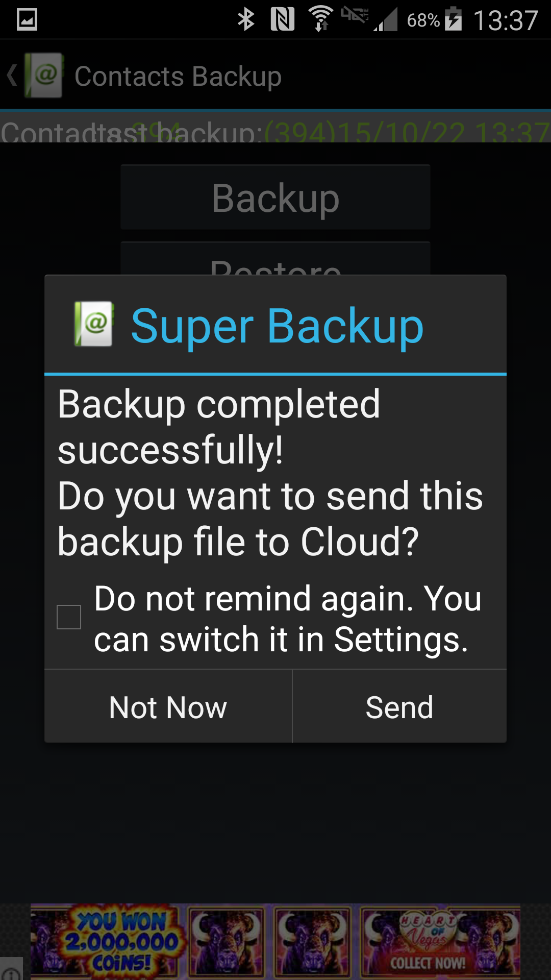Choose Not Now in the dialog

168,707
